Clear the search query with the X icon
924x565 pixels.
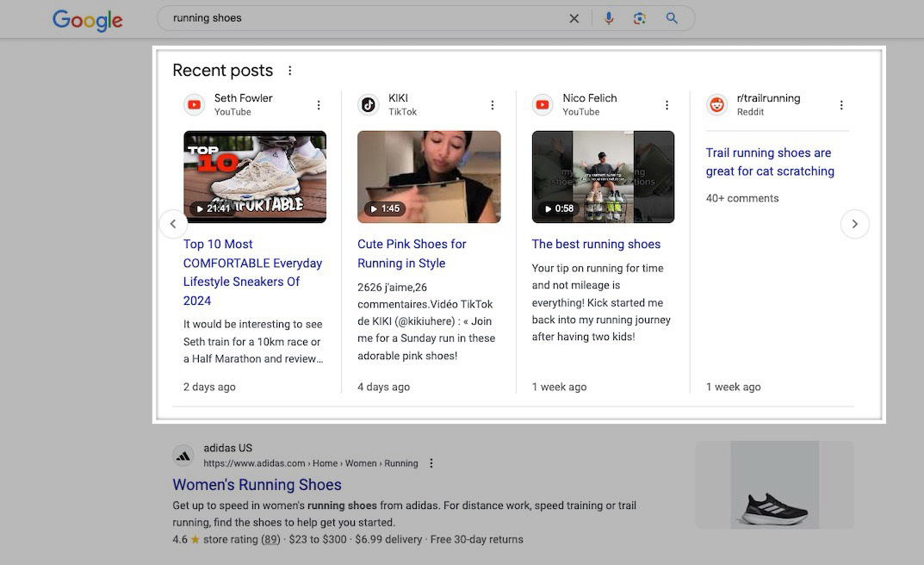pos(574,18)
